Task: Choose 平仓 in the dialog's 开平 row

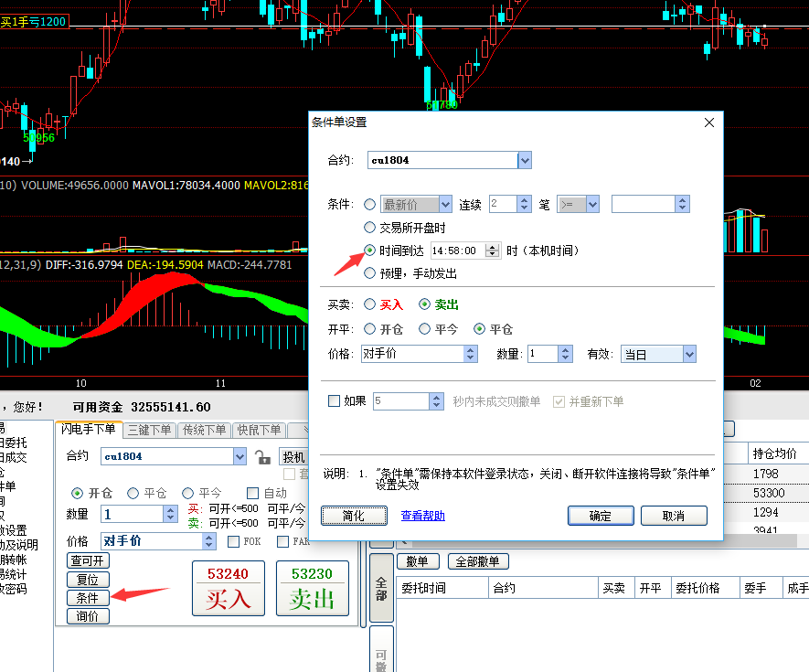Action: click(479, 329)
